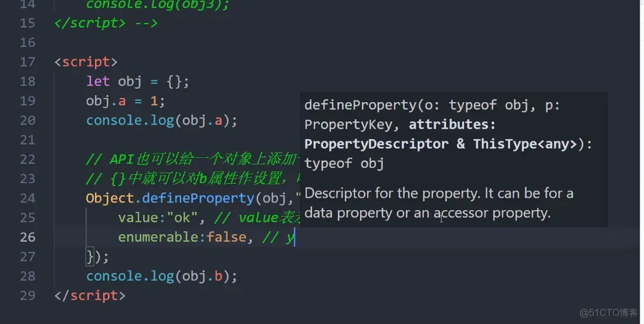Click the bold 'attributes:' parameter in the tooltip
The height and width of the screenshot is (324, 644).
tap(452, 124)
